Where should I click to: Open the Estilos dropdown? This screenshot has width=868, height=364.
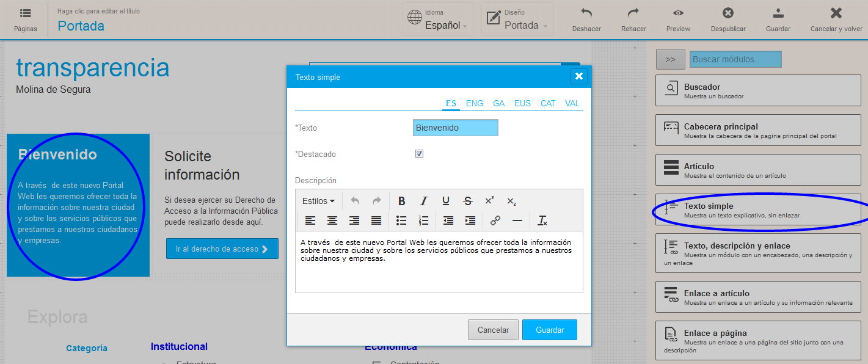tap(318, 201)
